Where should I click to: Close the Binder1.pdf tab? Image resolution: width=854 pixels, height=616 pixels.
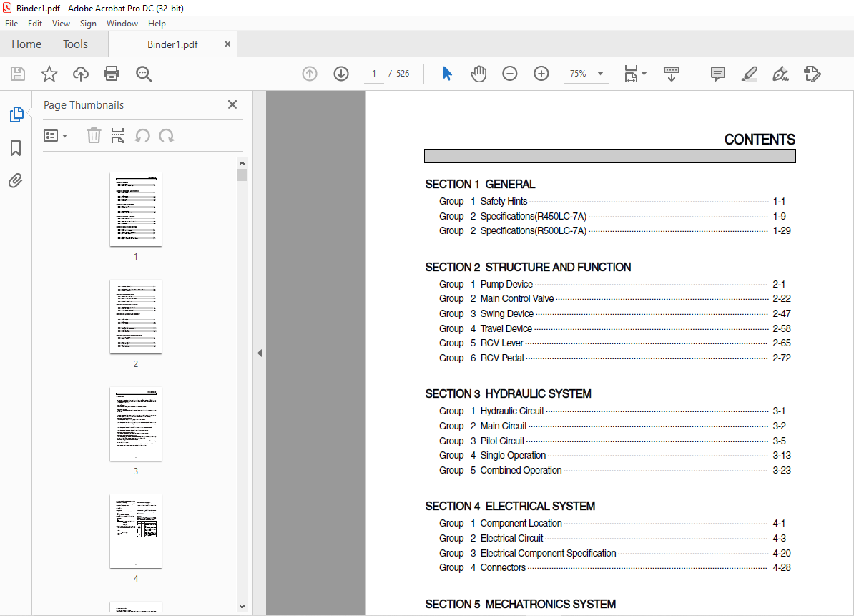tap(227, 44)
